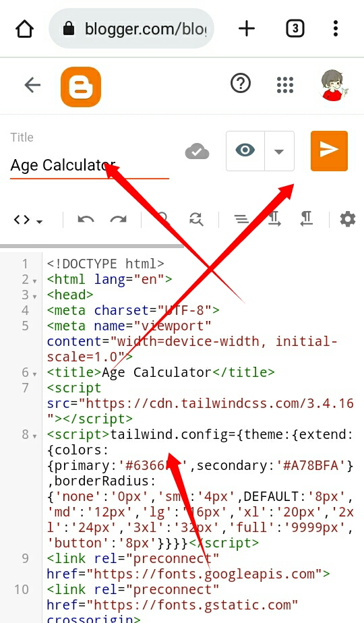
Task: Open the tab switcher showing 3 tabs
Action: [295, 28]
